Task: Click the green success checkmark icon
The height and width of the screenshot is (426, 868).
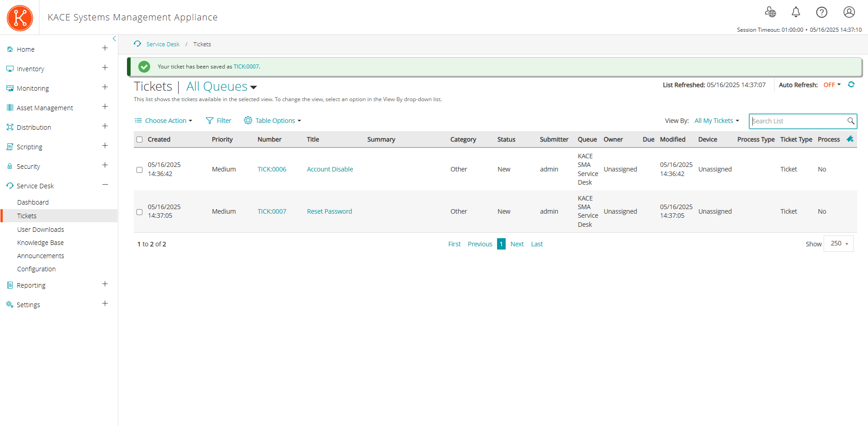Action: [144, 67]
